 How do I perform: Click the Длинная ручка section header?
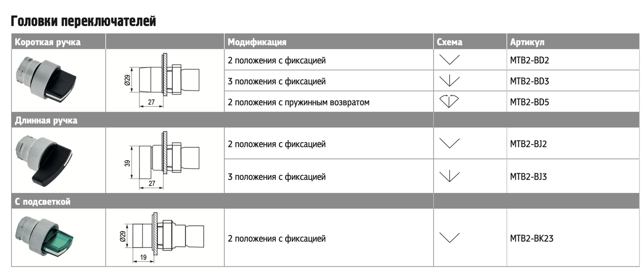[x=46, y=121]
